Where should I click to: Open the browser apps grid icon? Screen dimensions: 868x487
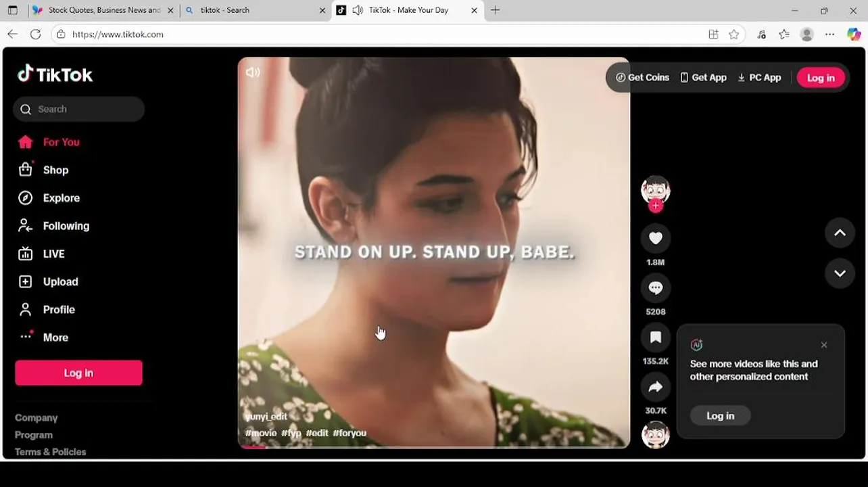[x=713, y=34]
